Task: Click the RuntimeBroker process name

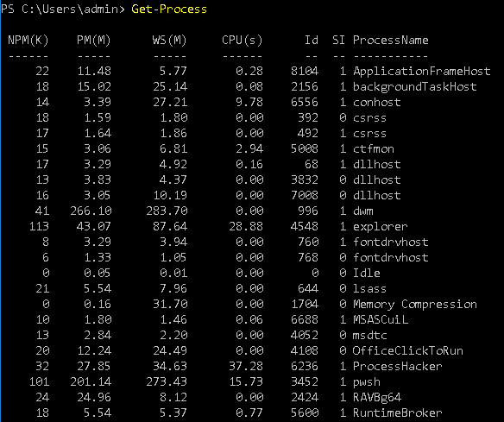Action: pyautogui.click(x=397, y=413)
